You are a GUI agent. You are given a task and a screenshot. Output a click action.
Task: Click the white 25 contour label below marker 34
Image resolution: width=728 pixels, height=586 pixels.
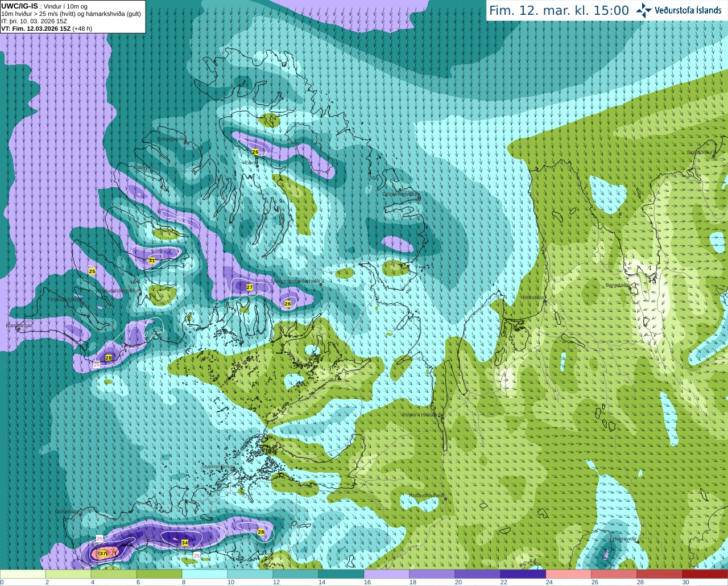[x=197, y=555]
